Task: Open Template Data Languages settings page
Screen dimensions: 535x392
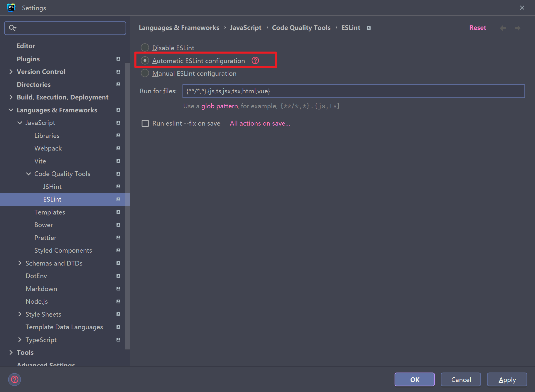Action: [64, 327]
